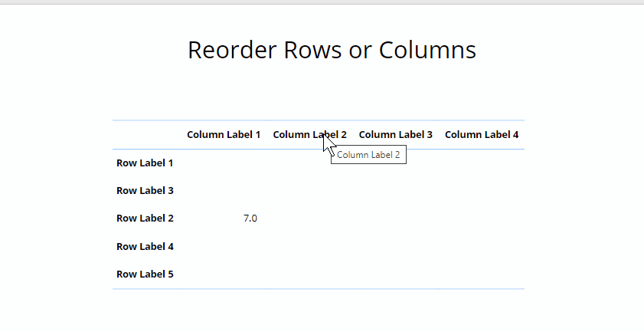Click the Column Label 3 header
This screenshot has width=644, height=332.
(x=396, y=135)
